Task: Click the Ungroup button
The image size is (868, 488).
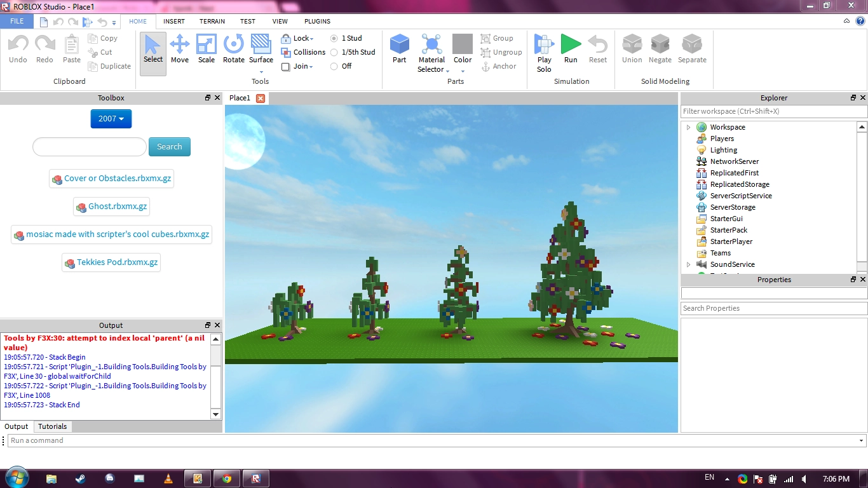Action: (501, 52)
